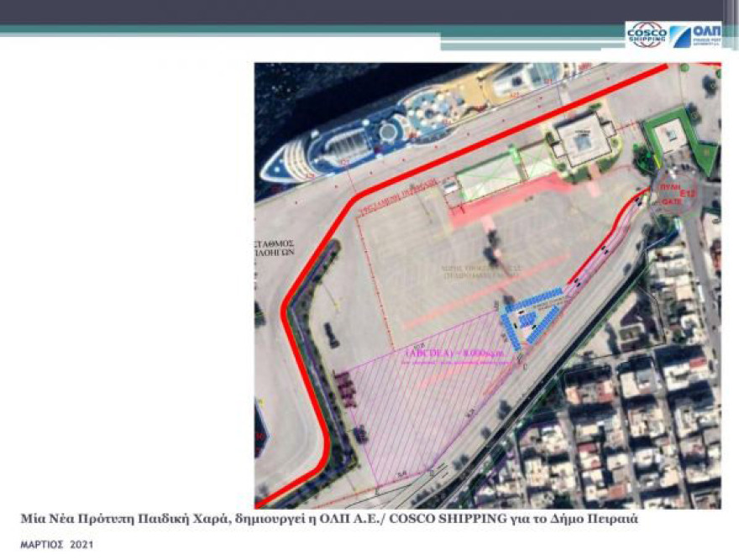The image size is (739, 560).
Task: Click the white square terminal building
Action: pos(584,139)
